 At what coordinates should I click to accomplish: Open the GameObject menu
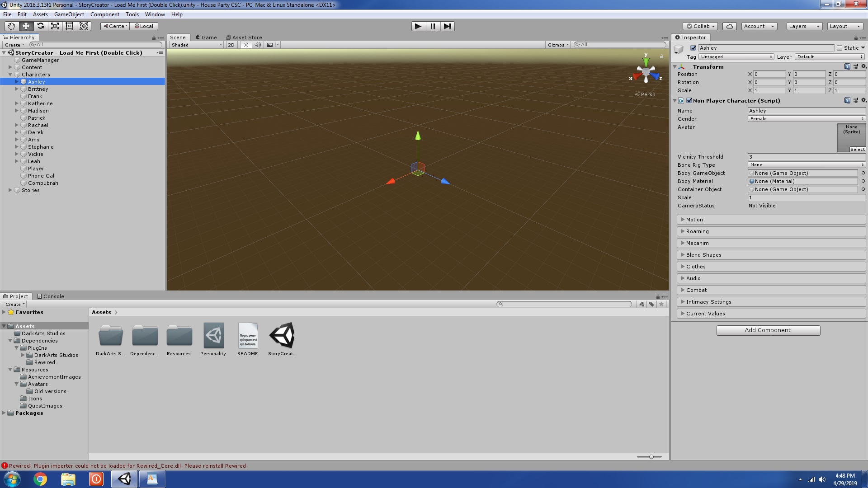pos(69,14)
